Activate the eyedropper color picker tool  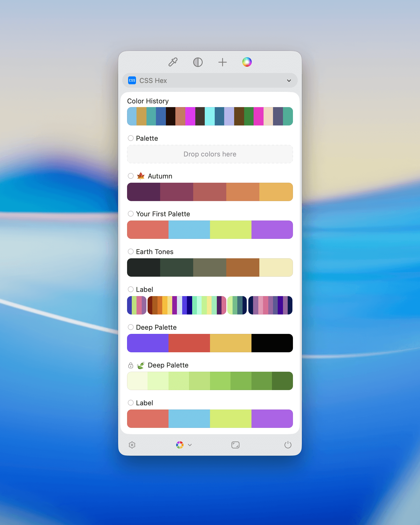click(173, 62)
